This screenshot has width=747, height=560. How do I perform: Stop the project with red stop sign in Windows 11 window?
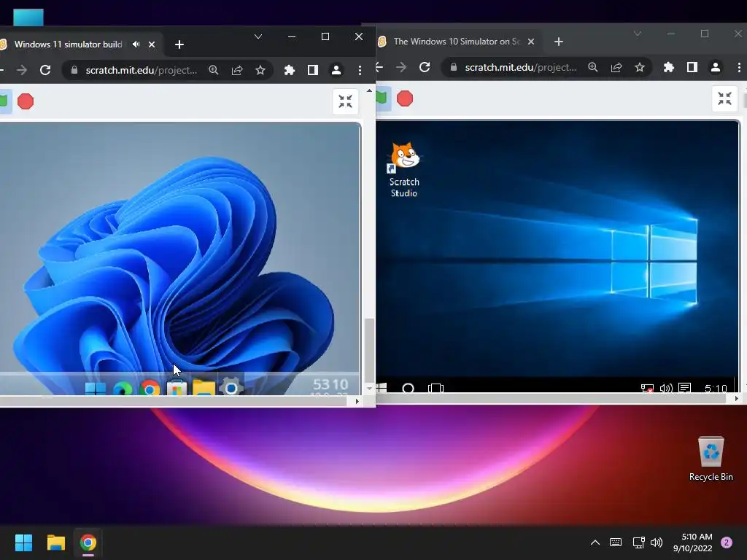point(26,101)
